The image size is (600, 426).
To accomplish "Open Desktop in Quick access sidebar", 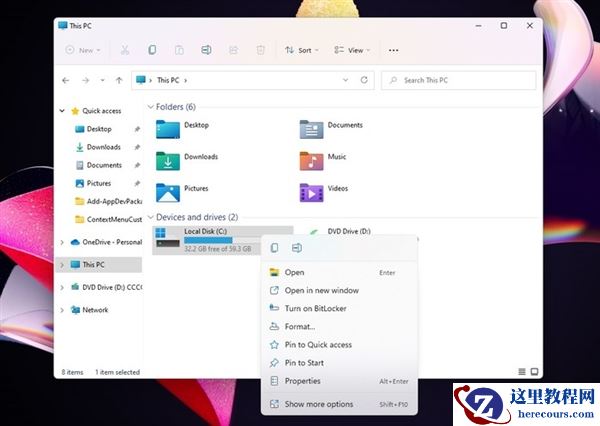I will [99, 129].
